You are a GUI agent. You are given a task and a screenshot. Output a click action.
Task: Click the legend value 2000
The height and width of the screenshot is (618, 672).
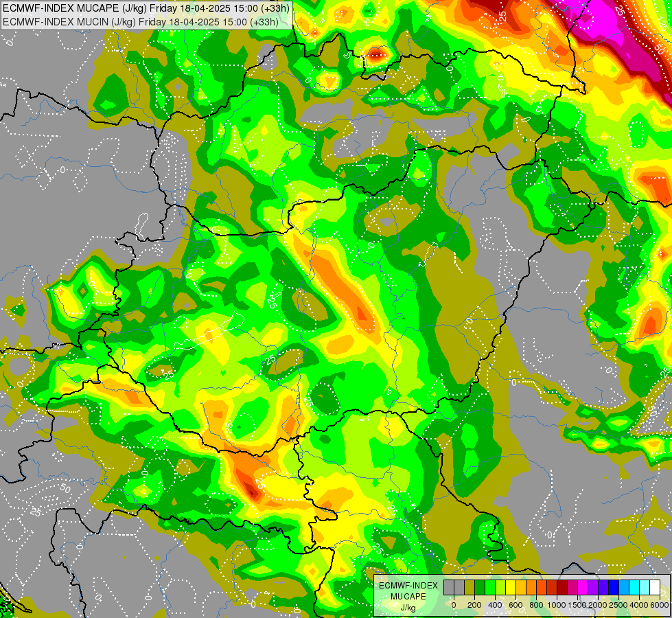click(599, 605)
